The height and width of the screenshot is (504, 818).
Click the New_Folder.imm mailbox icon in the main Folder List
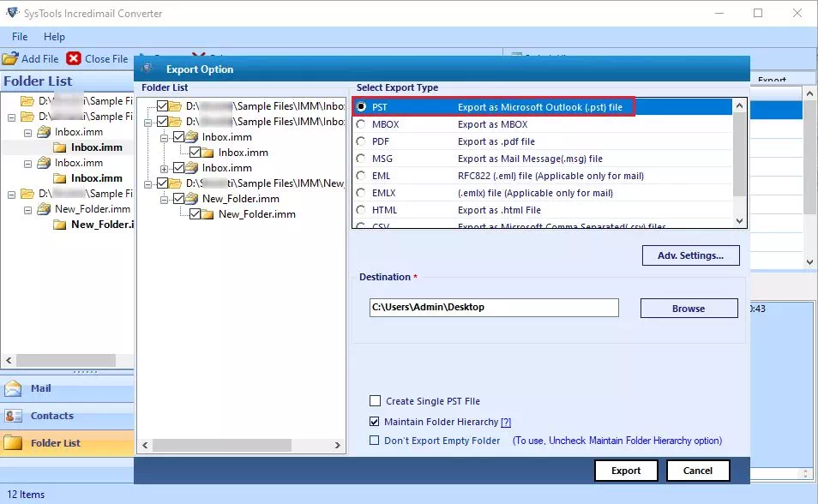tap(44, 209)
